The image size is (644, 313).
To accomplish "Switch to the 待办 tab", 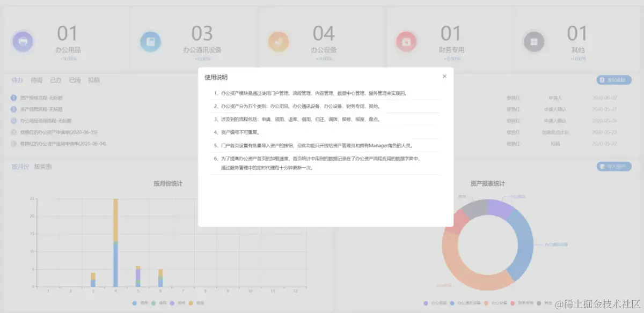I will pos(17,80).
